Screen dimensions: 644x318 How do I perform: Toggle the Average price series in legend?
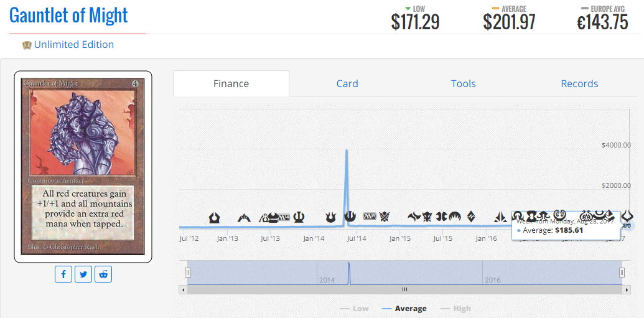click(404, 308)
